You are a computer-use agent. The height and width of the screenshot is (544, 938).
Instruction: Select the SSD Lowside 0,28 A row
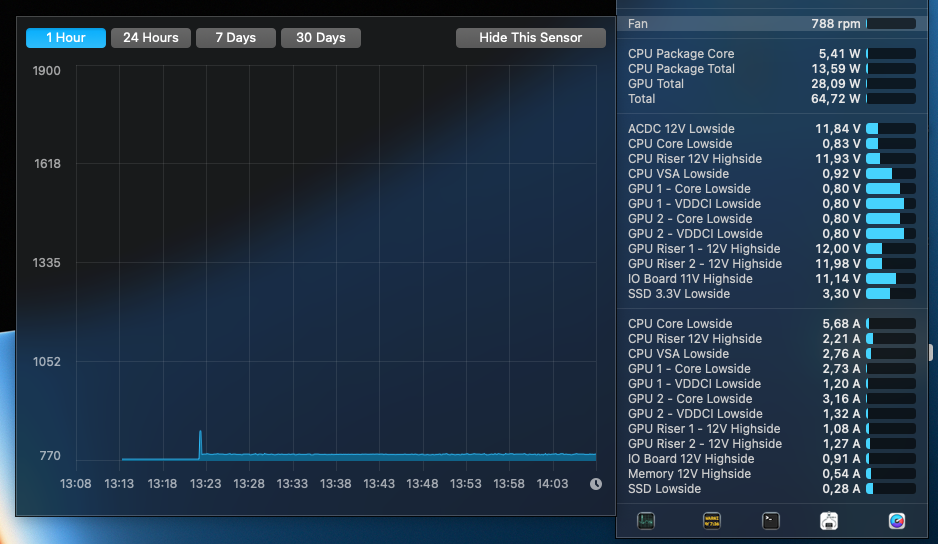pyautogui.click(x=772, y=489)
